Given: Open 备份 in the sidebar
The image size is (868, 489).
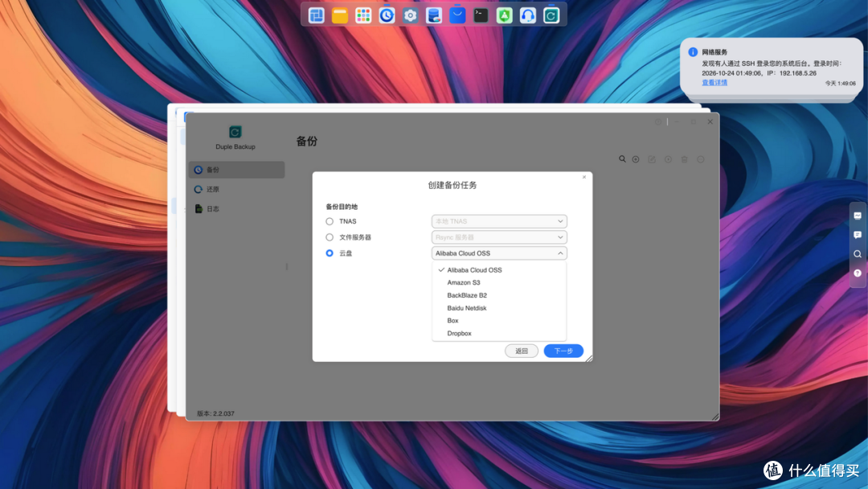Looking at the screenshot, I should coord(237,170).
